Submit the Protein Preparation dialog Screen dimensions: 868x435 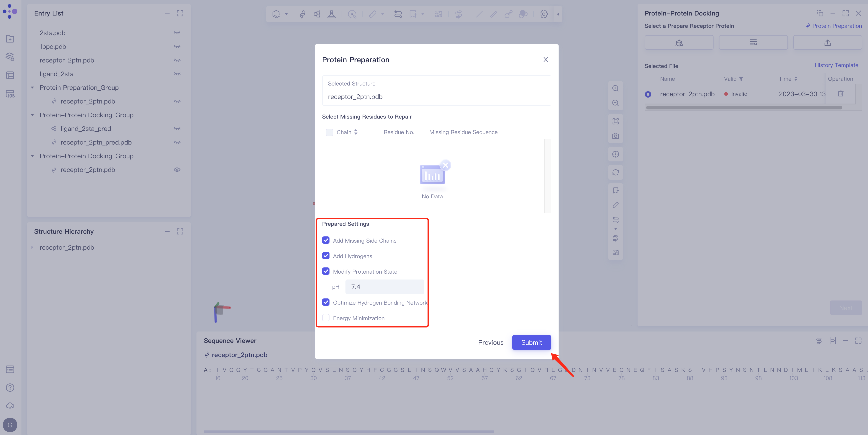[x=531, y=342]
